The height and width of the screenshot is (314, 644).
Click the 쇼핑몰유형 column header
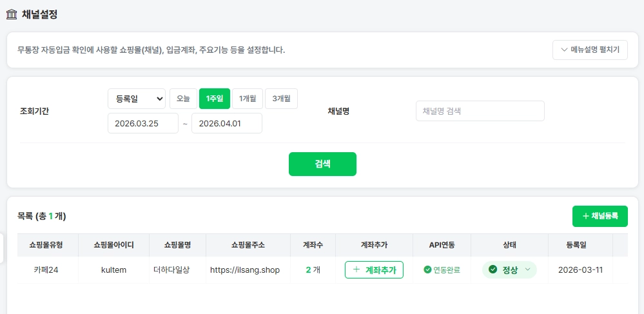tap(48, 245)
